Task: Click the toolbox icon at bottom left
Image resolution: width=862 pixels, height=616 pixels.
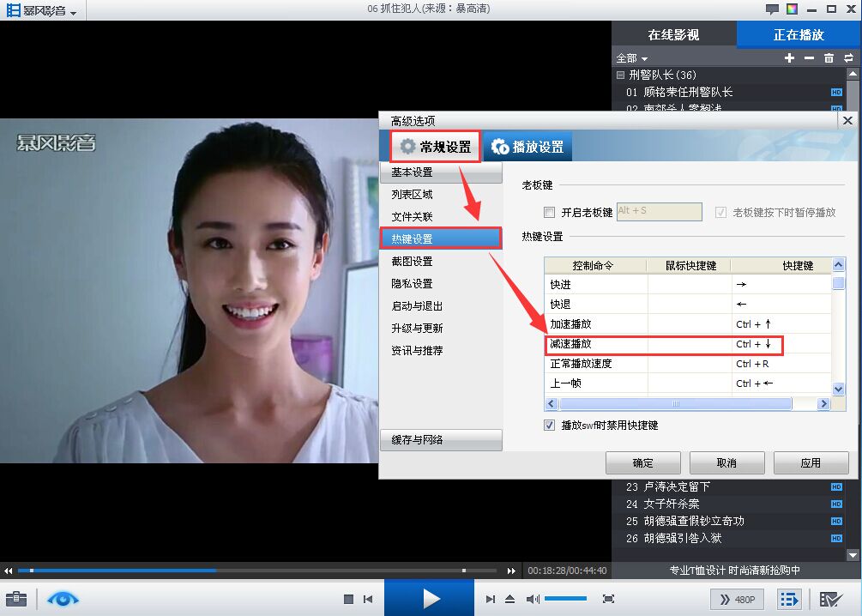Action: coord(16,598)
